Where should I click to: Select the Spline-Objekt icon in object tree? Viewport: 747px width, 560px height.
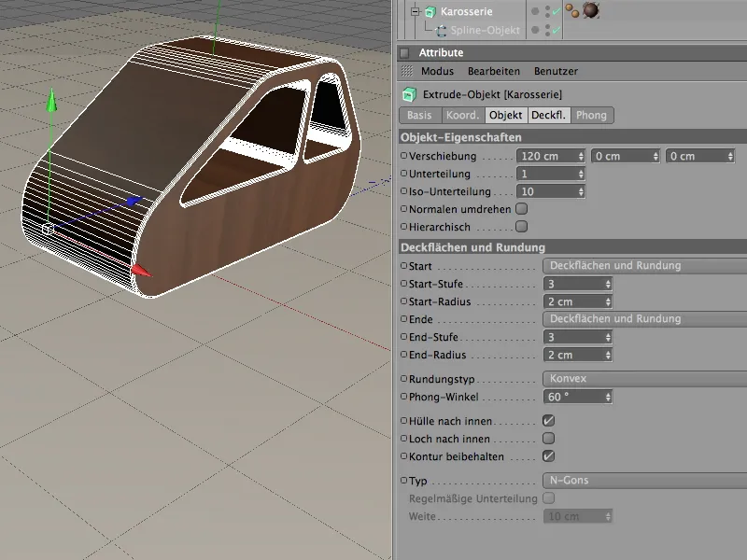(x=441, y=31)
